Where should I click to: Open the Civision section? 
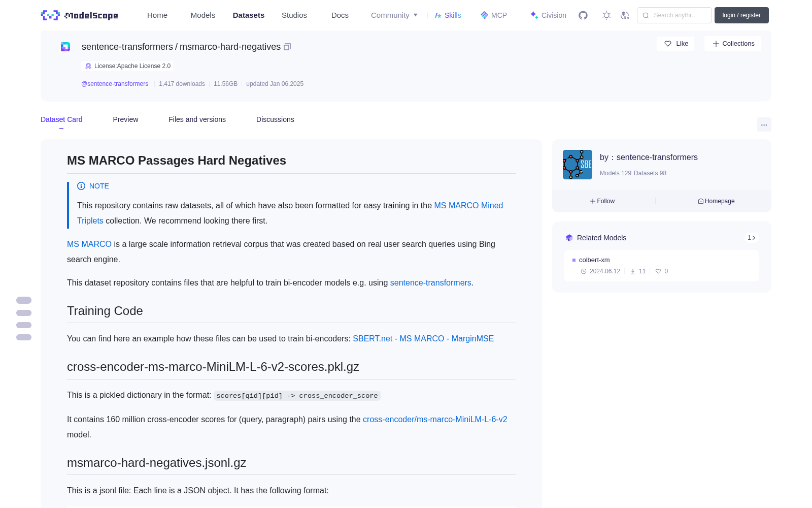tap(548, 15)
